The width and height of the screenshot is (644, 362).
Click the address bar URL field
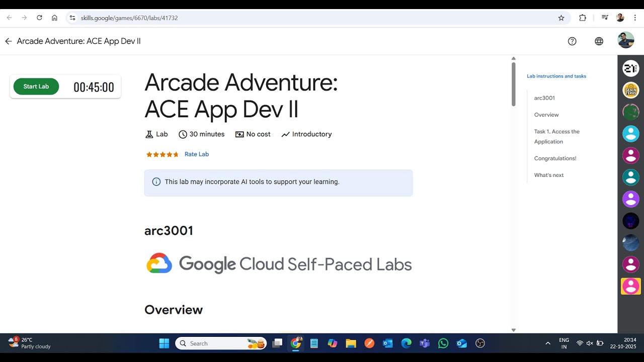(317, 18)
